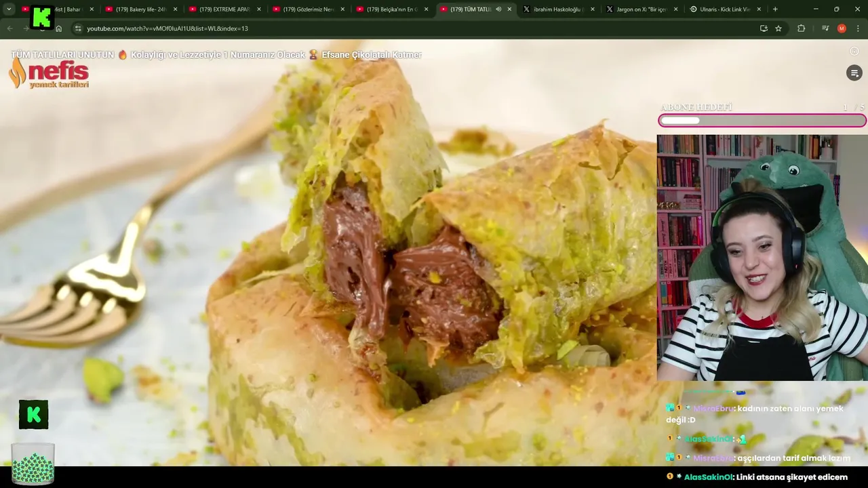The width and height of the screenshot is (868, 488).
Task: Open the Extensions puzzle icon
Action: click(x=802, y=28)
